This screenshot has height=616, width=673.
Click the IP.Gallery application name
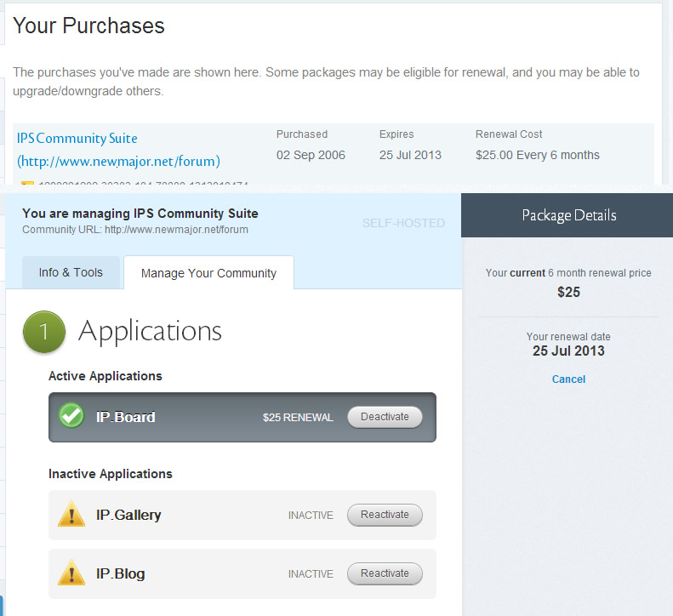point(128,515)
